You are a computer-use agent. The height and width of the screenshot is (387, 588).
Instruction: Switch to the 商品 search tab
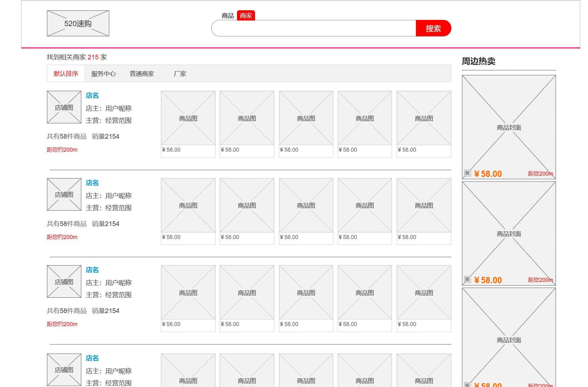(228, 16)
